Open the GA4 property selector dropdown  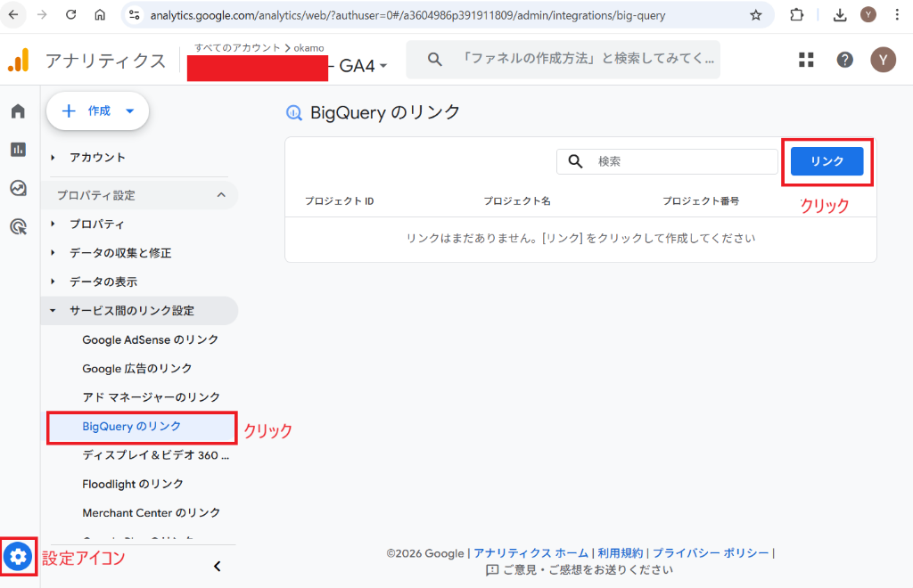(362, 66)
